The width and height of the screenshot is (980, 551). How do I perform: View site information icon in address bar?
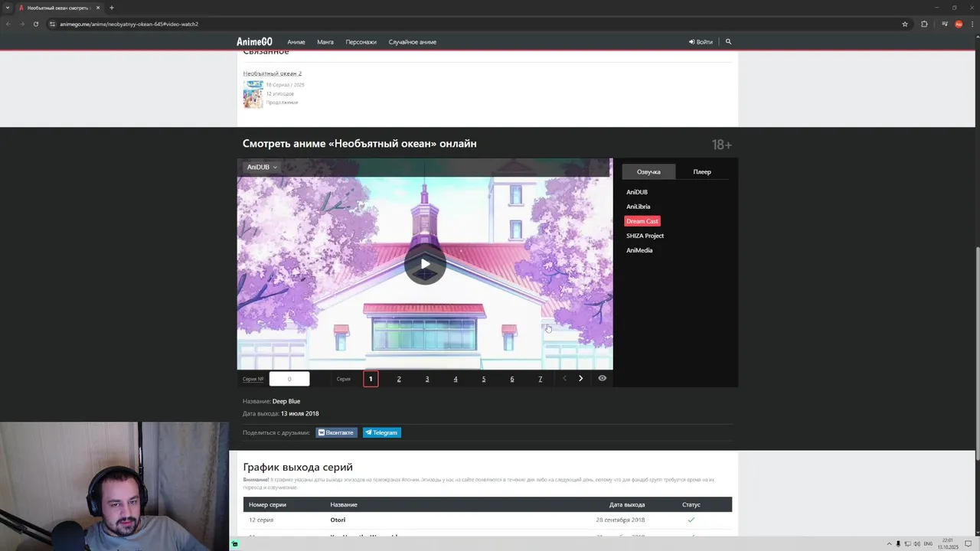click(52, 24)
